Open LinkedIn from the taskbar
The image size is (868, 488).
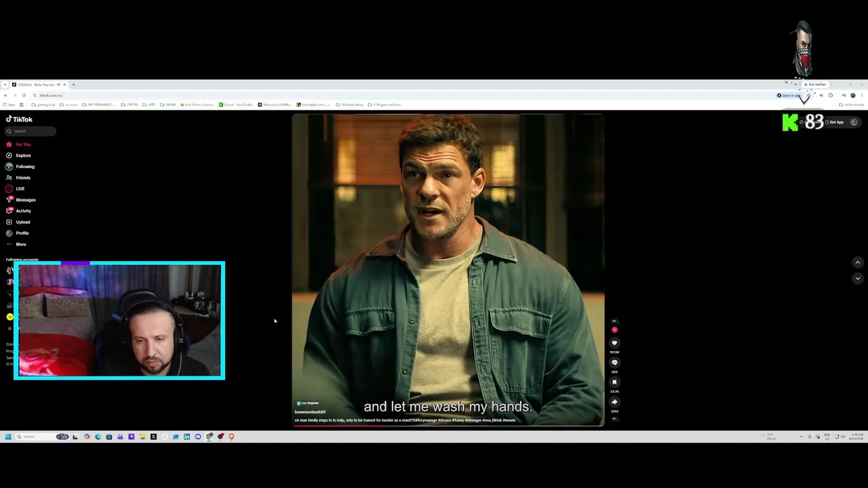coord(186,436)
